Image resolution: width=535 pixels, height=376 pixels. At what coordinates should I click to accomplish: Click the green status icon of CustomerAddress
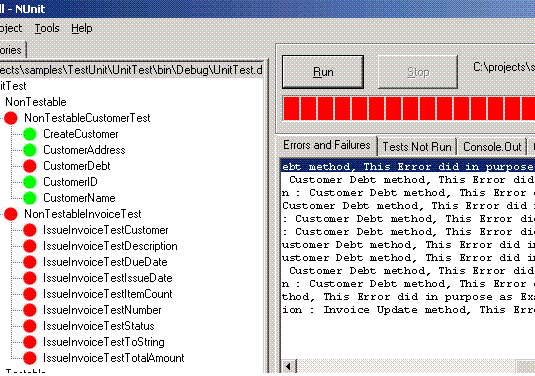click(x=30, y=150)
